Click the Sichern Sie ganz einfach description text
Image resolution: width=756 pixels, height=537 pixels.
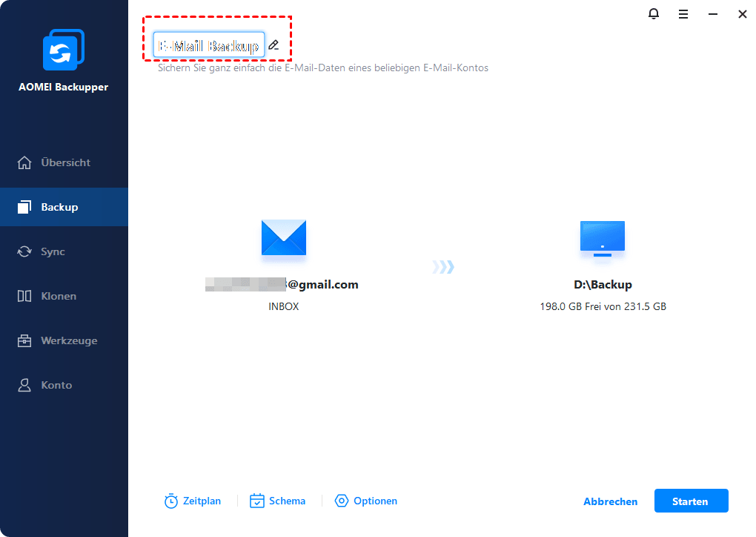[323, 68]
